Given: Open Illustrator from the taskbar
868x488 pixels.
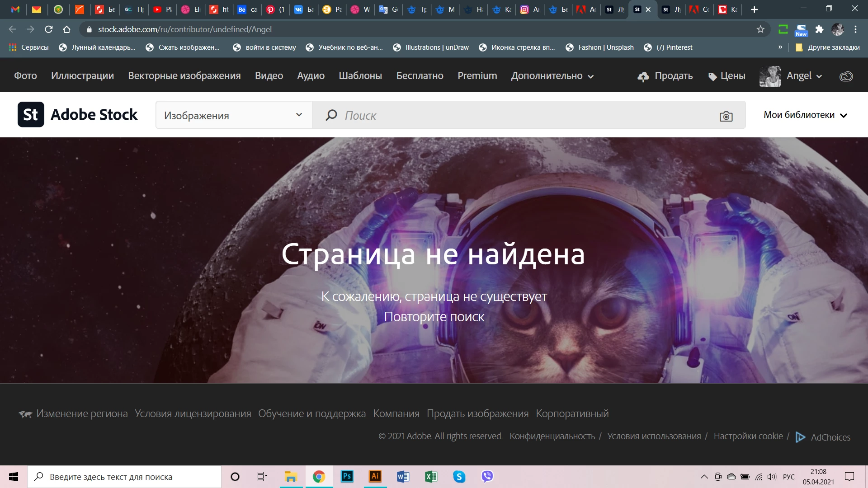Looking at the screenshot, I should pos(375,476).
